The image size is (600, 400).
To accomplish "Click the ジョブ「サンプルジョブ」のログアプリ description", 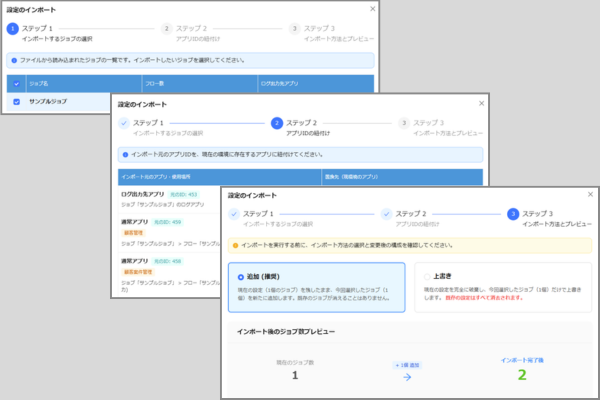I will [163, 205].
